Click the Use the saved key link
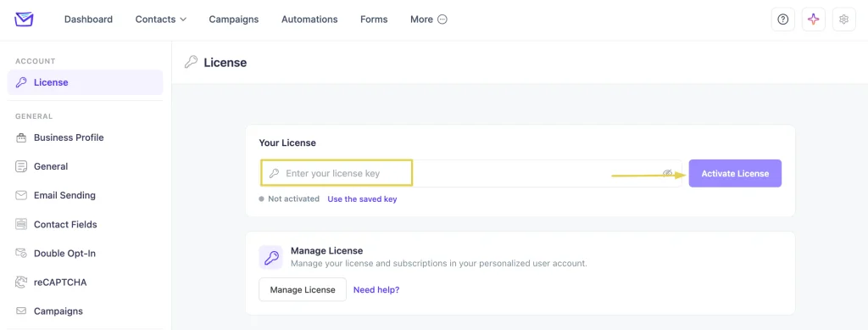Screen dimensions: 868x330 click(362, 199)
